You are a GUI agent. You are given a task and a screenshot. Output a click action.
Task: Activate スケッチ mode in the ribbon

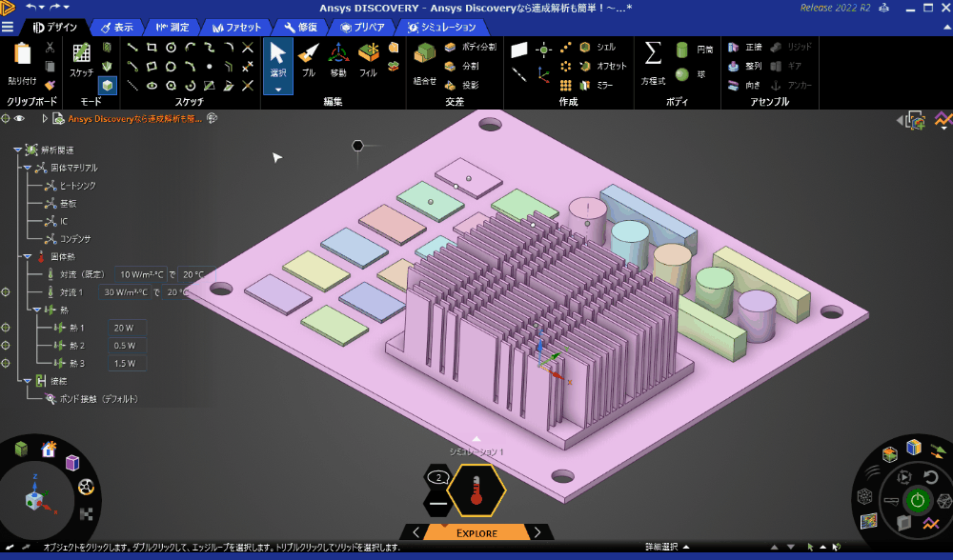point(81,59)
